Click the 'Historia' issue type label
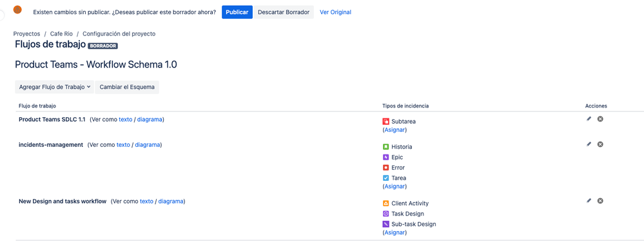Image resolution: width=644 pixels, height=242 pixels. point(402,147)
